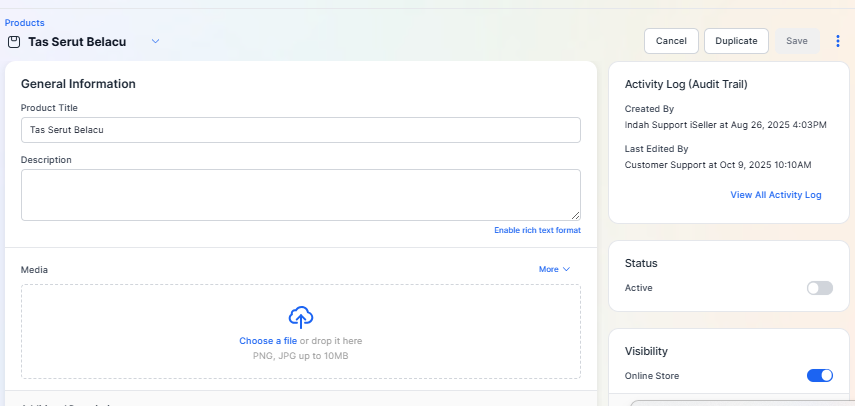Click the PNG, JPG up to 10MB hint
Viewport: 855px width, 406px height.
pos(300,355)
